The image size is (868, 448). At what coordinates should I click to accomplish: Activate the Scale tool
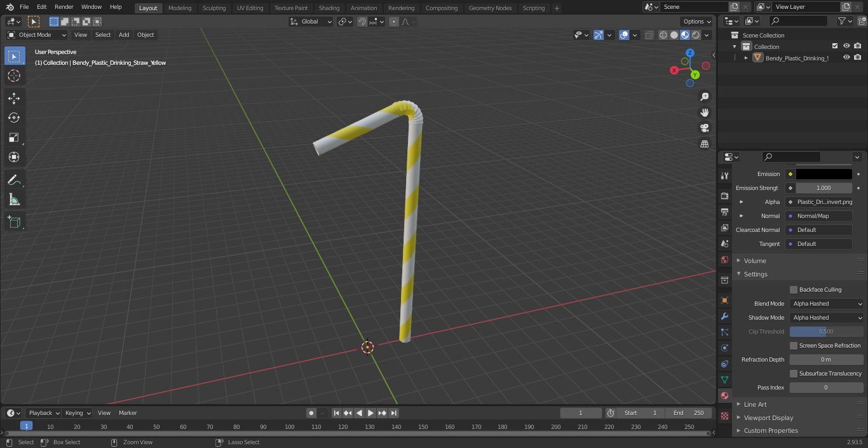click(x=14, y=137)
